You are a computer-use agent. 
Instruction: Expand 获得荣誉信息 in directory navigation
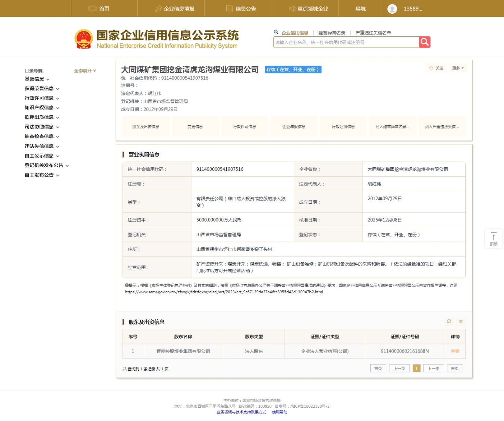click(42, 89)
